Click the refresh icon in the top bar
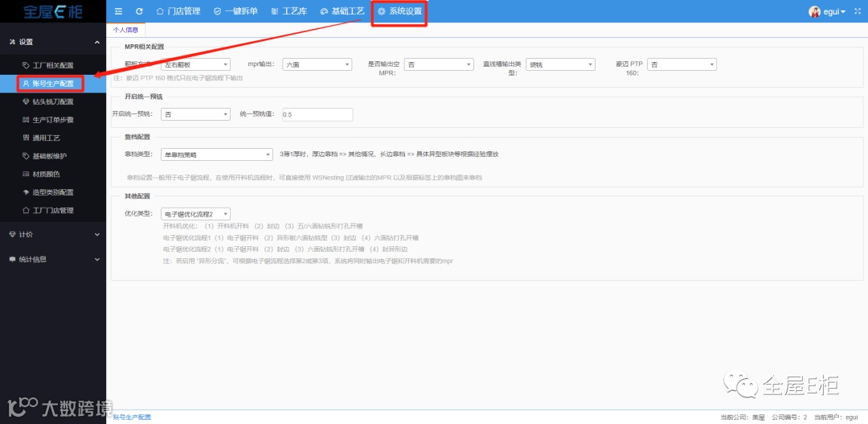 139,11
